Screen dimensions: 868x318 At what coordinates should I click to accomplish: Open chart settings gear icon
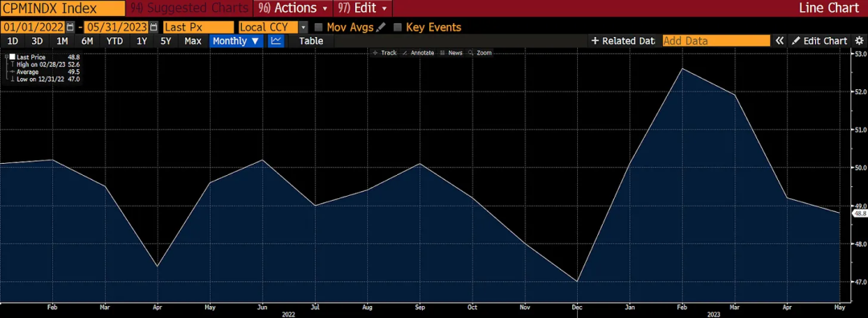[x=859, y=41]
